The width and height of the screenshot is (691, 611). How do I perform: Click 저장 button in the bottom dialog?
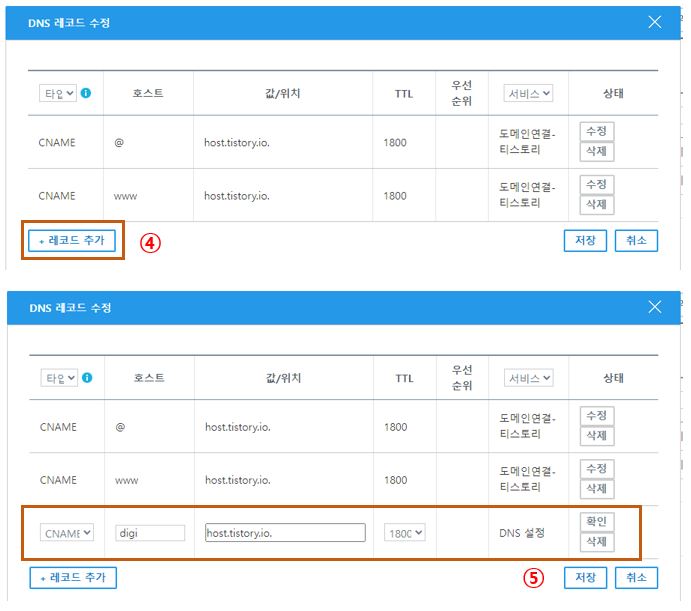coord(586,577)
